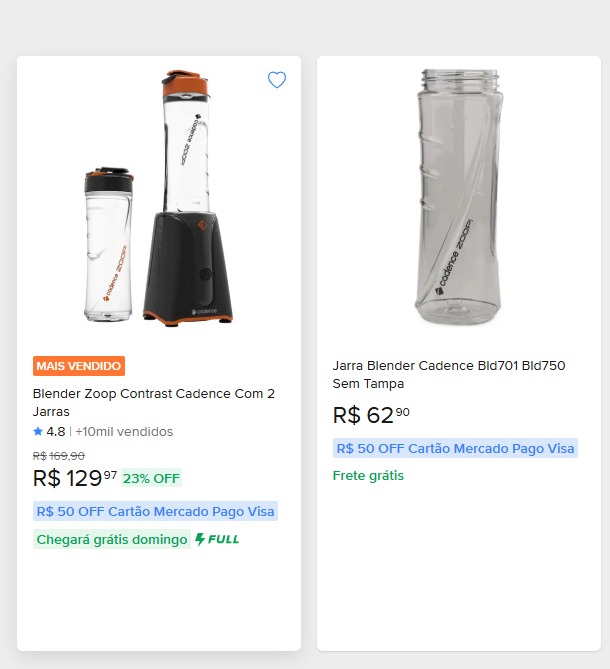Click the blue rating star icon
This screenshot has height=669, width=610.
click(38, 432)
